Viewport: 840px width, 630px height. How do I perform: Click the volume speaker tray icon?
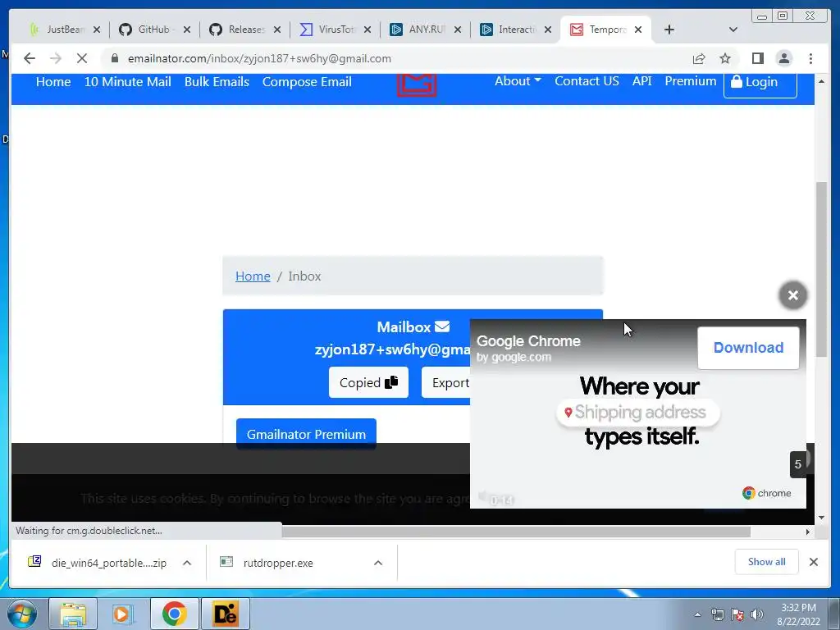(x=757, y=614)
